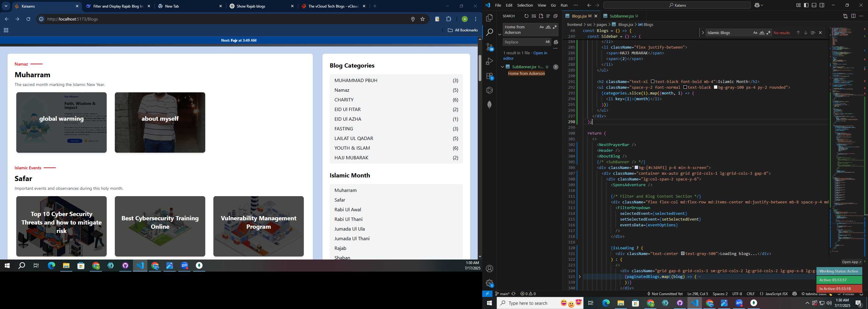Click the Open App button in editor
868x309 pixels.
click(x=851, y=262)
